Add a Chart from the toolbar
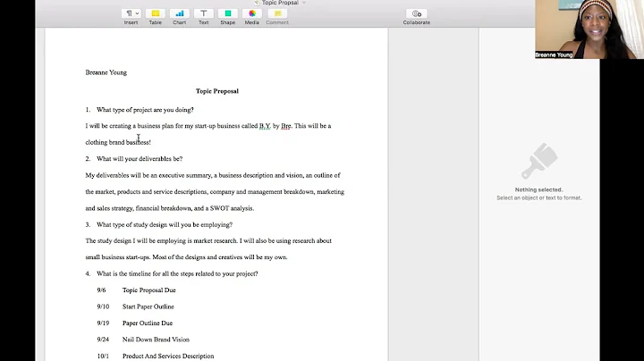The width and height of the screenshot is (644, 361). coord(180,13)
